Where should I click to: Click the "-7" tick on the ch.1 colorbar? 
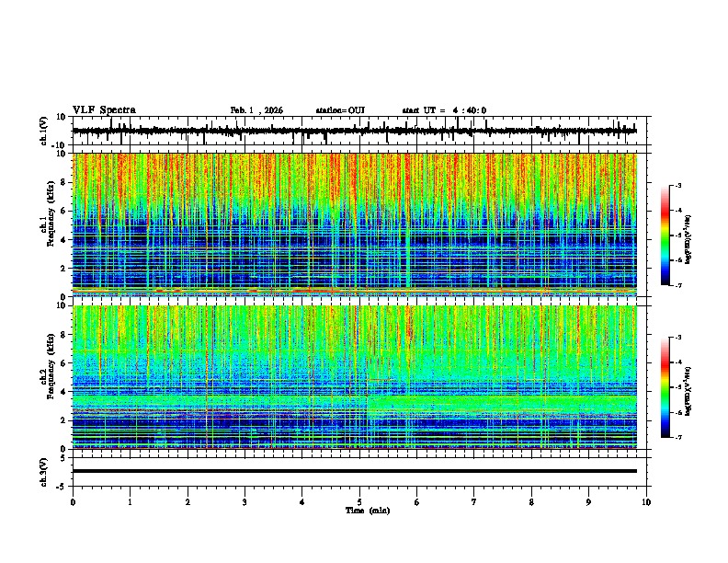tap(678, 285)
